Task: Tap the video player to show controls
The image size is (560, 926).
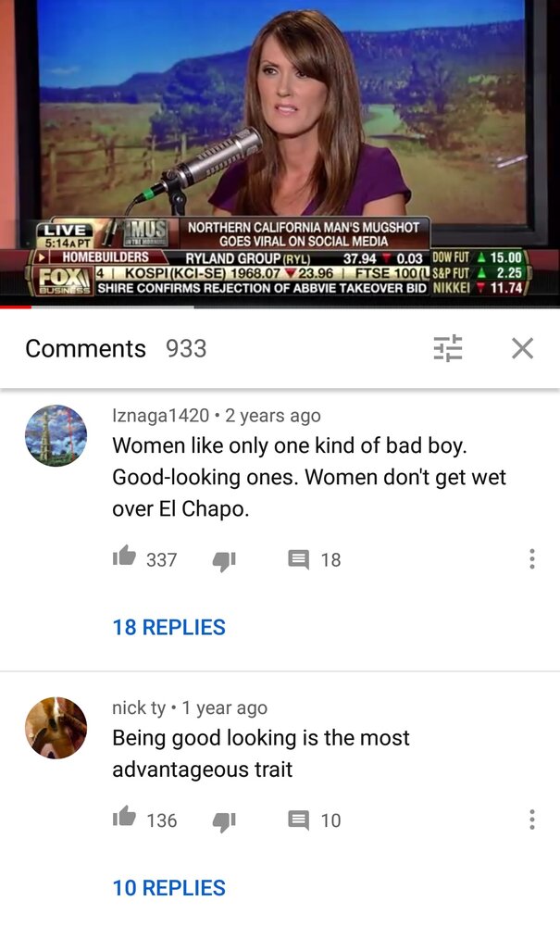Action: click(x=280, y=151)
